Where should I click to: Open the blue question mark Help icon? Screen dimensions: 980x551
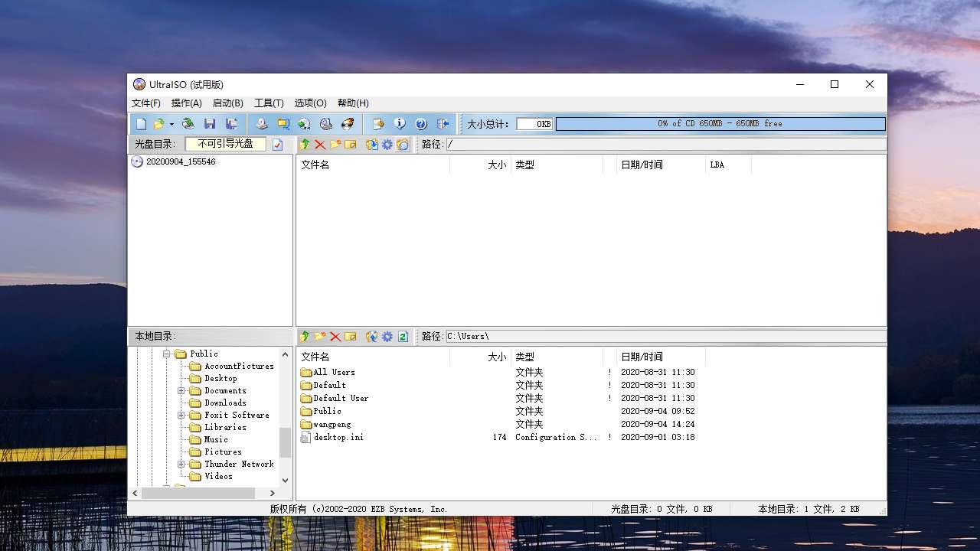[x=421, y=124]
